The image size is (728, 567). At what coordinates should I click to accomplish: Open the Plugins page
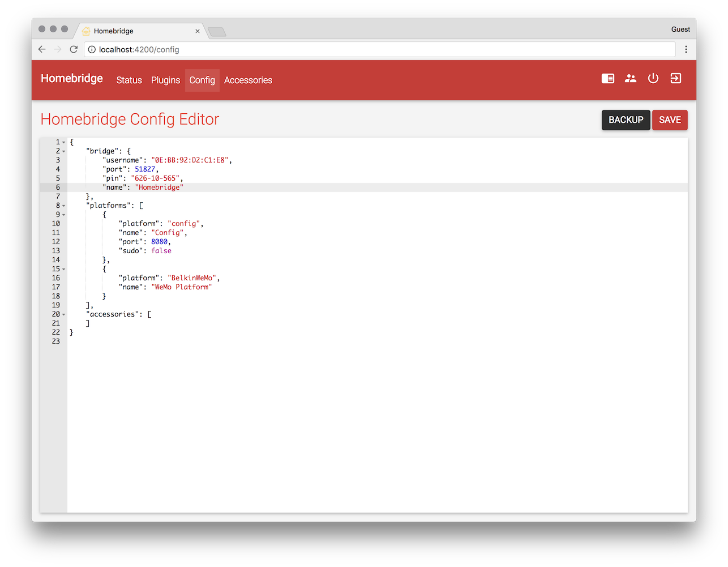(x=165, y=80)
